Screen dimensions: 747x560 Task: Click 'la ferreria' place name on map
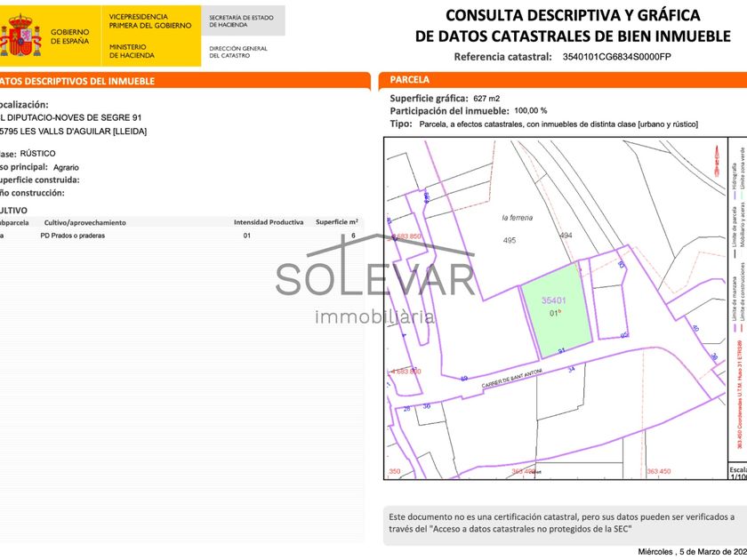(518, 218)
